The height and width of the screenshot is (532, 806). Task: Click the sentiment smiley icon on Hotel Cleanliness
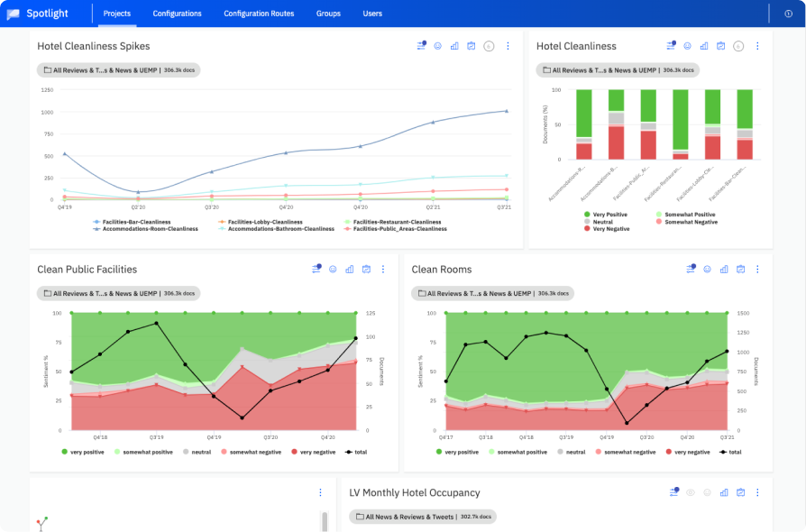coord(687,45)
